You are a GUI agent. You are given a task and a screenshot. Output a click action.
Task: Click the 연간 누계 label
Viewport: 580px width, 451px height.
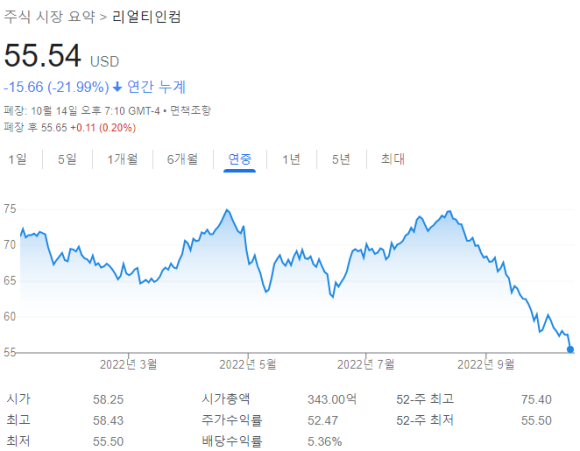tap(156, 87)
